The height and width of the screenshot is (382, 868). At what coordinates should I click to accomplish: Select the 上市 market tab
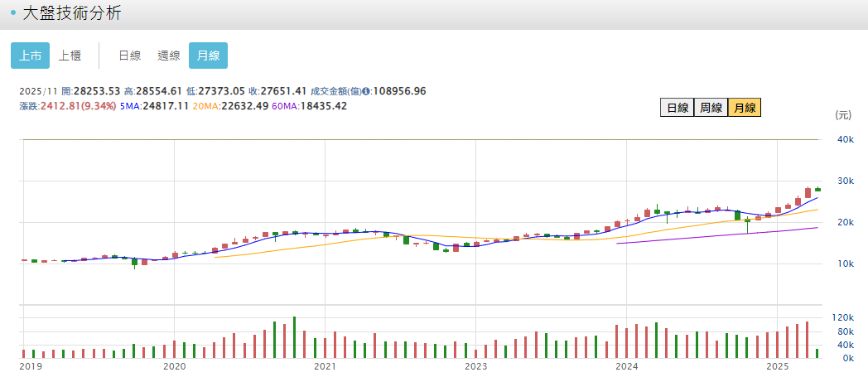click(31, 56)
